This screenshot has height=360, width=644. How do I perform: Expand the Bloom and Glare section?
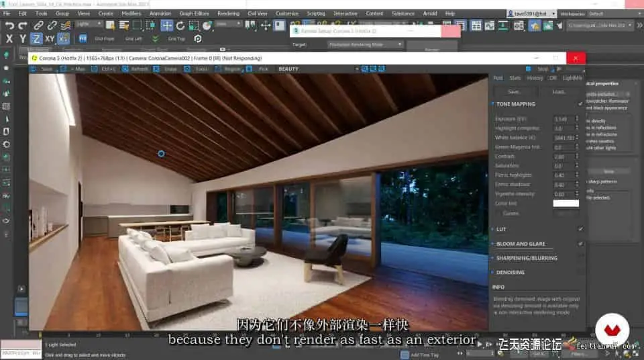click(x=493, y=244)
